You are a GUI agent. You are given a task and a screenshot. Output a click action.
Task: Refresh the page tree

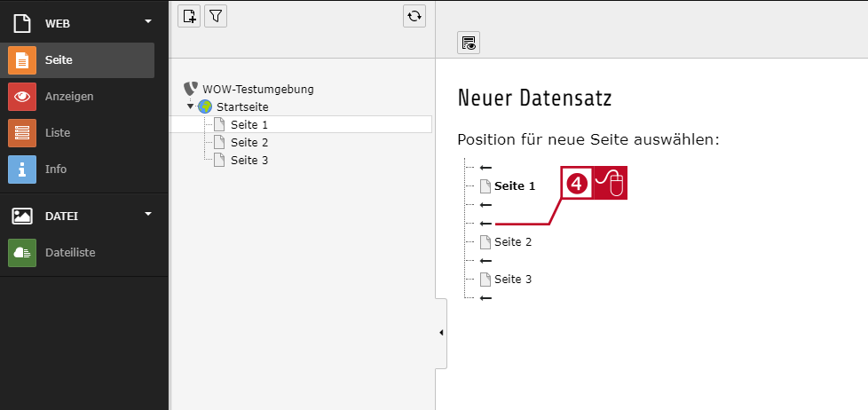pos(414,16)
